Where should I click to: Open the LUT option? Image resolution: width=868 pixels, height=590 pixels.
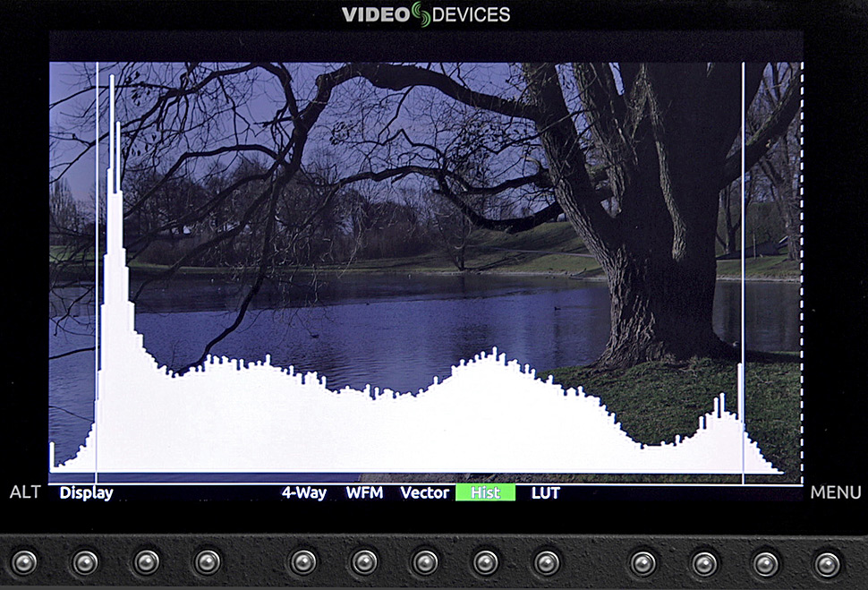tap(545, 492)
